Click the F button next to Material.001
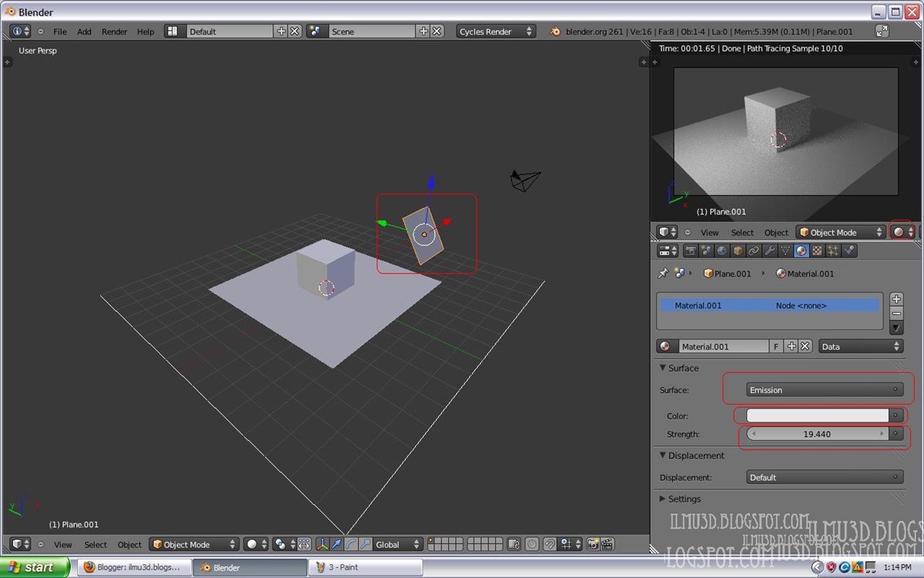Screen dimensions: 924x578 click(x=775, y=345)
